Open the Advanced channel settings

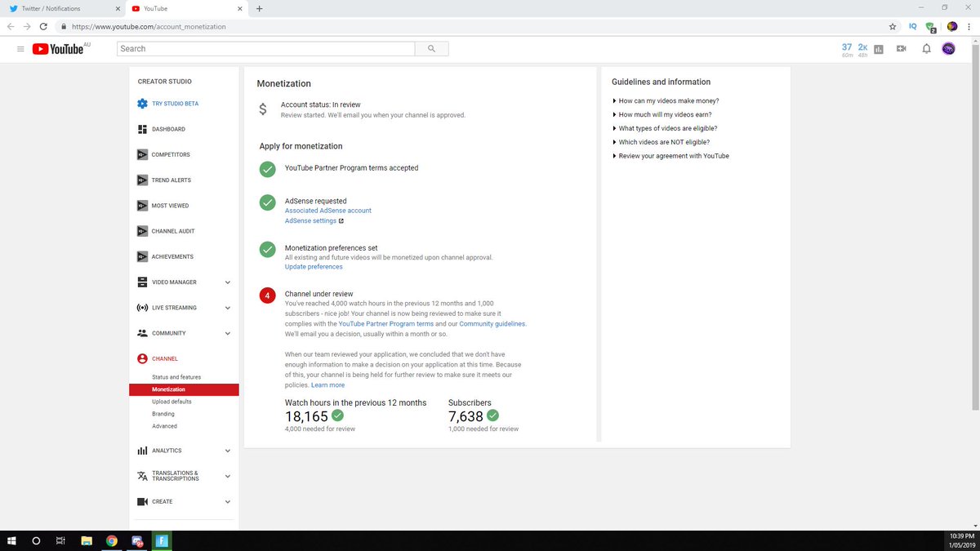[x=164, y=426]
